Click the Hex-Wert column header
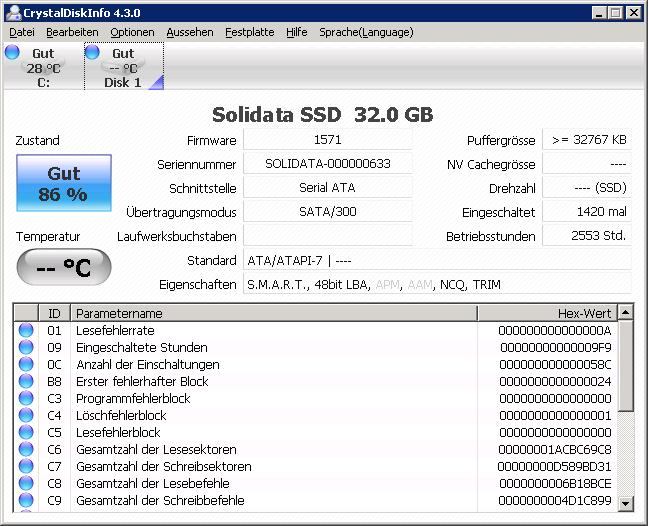The width and height of the screenshot is (648, 526). pos(548,313)
